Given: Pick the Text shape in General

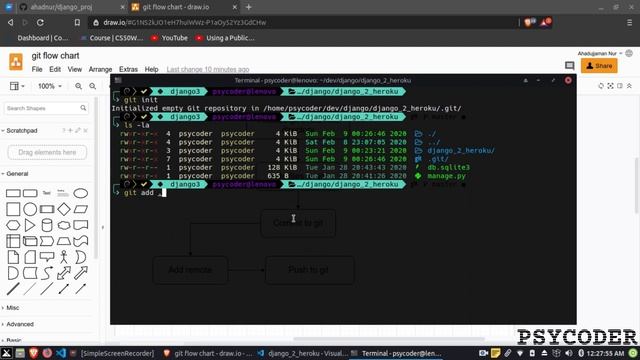Looking at the screenshot, I should [47, 193].
